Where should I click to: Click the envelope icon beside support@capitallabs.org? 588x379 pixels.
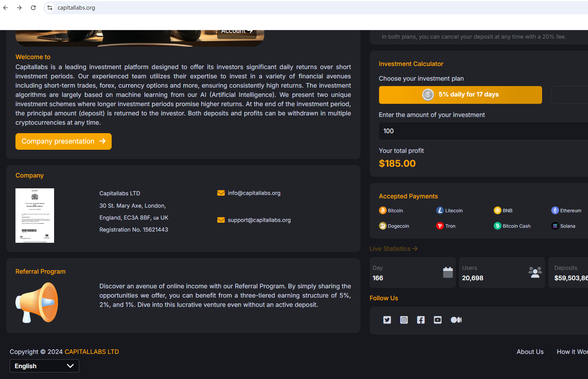[x=221, y=220]
